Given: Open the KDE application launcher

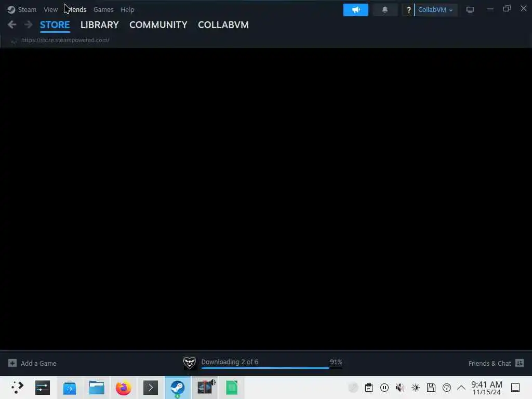Looking at the screenshot, I should point(17,388).
